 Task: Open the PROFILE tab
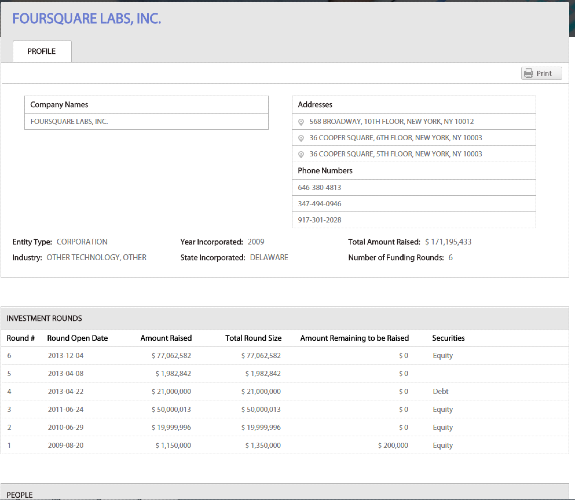42,51
